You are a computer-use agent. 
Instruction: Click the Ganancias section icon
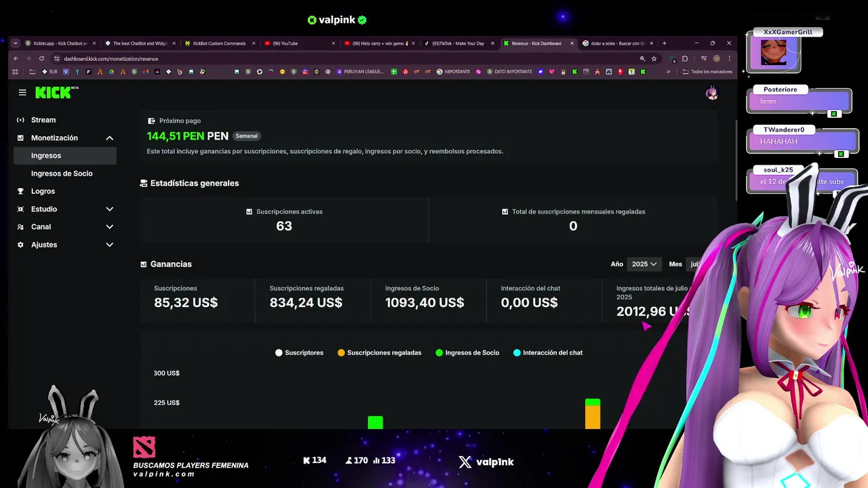point(144,264)
